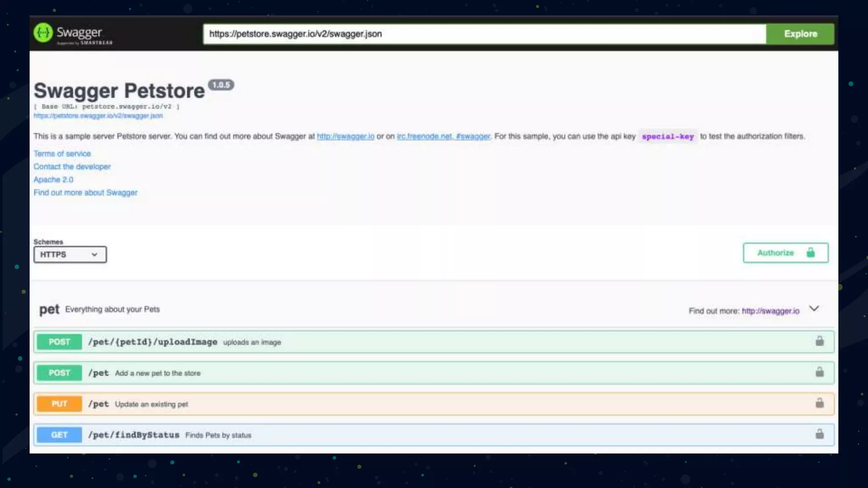Click the lock icon on uploadImage row
868x488 pixels.
(820, 341)
